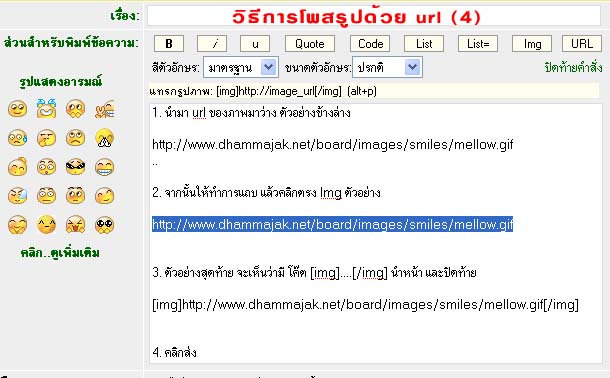610x378 pixels.
Task: Insert the crying-laughing emoticon with blue tears
Action: pos(46,108)
